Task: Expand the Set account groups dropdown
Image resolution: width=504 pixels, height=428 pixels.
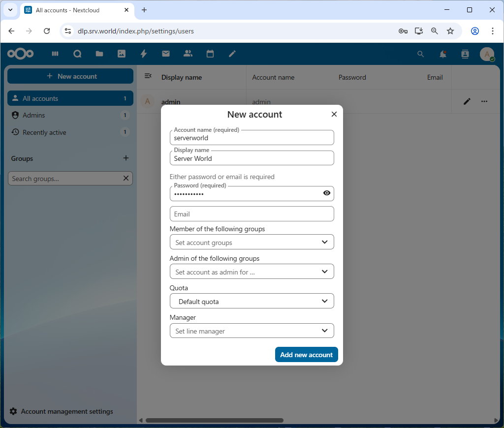Action: (252, 242)
